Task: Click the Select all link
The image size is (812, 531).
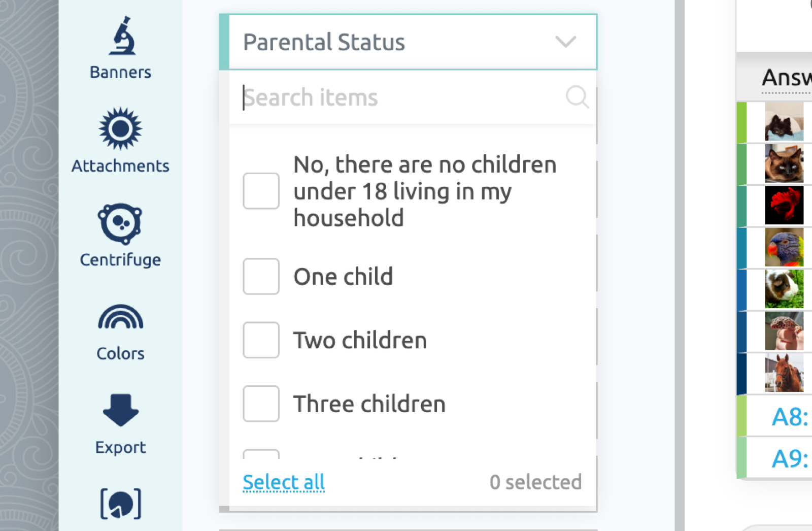Action: 284,482
